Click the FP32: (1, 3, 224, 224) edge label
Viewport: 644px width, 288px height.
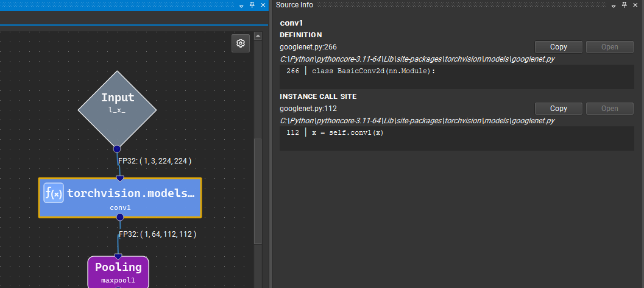[155, 161]
